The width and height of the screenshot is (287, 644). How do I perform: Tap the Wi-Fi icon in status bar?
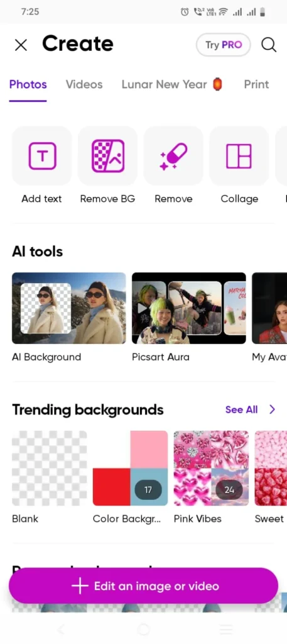224,12
